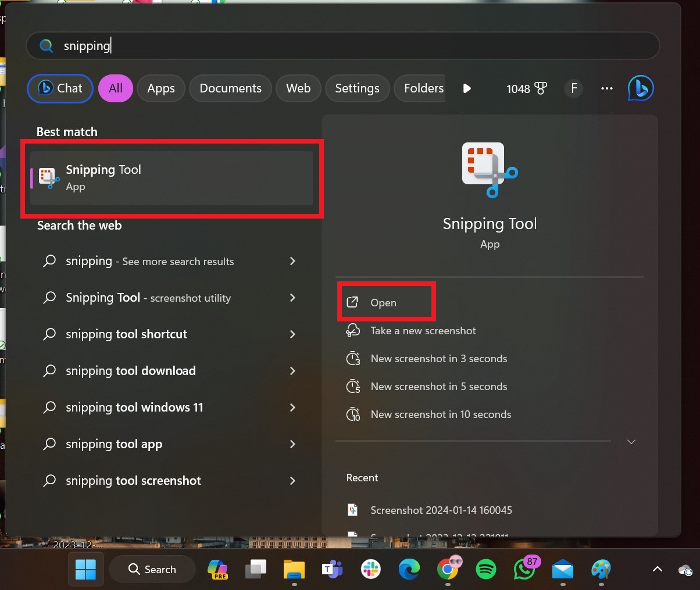Expand arrow for 'snipping tool windows 11'
The image size is (700, 590).
pyautogui.click(x=292, y=407)
